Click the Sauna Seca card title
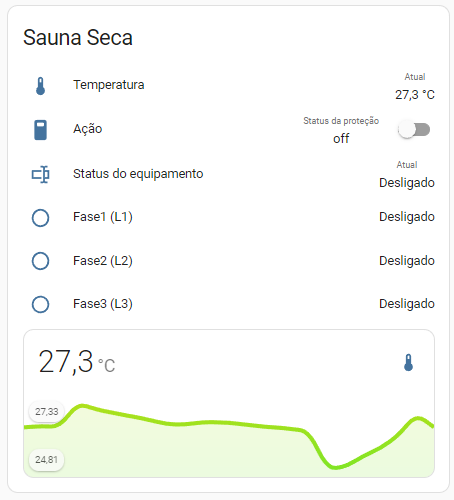Screen dimensions: 454x500 click(78, 37)
